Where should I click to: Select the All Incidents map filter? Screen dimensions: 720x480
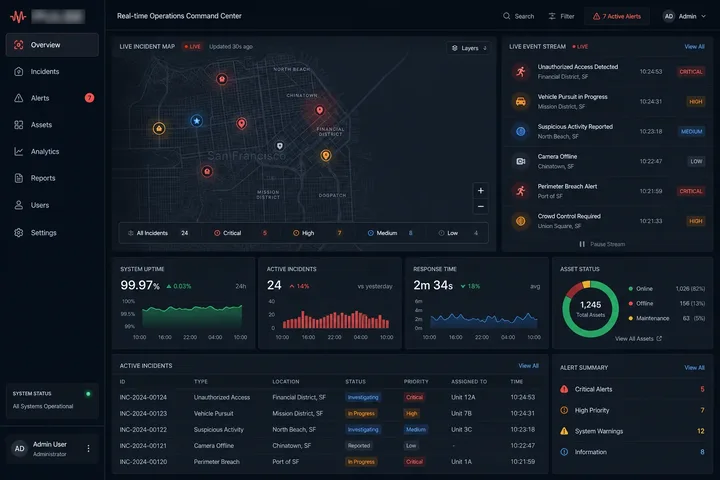point(158,233)
